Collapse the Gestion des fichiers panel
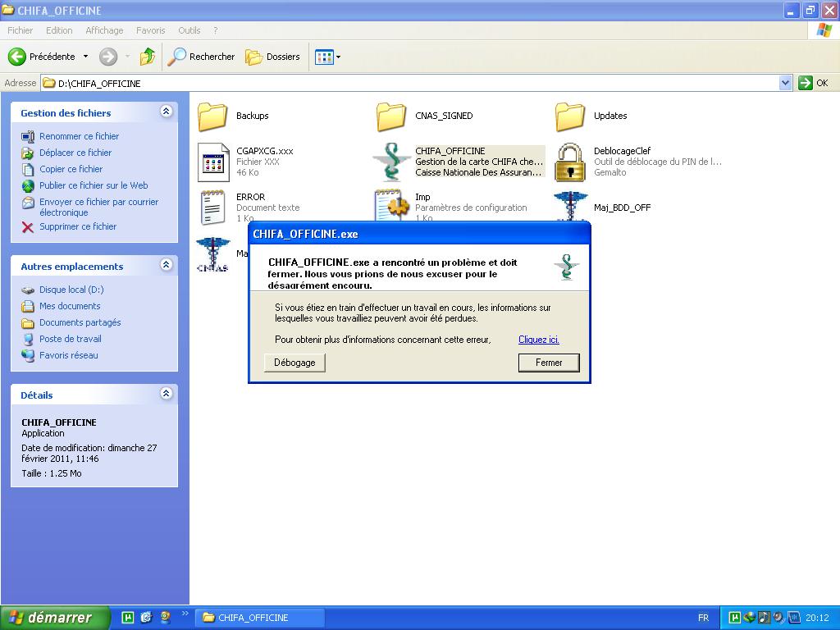 pyautogui.click(x=166, y=112)
